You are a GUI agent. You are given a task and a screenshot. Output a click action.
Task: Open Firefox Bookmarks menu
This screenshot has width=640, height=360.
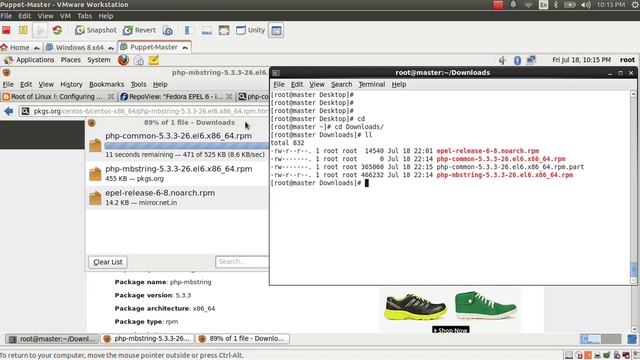[107, 84]
